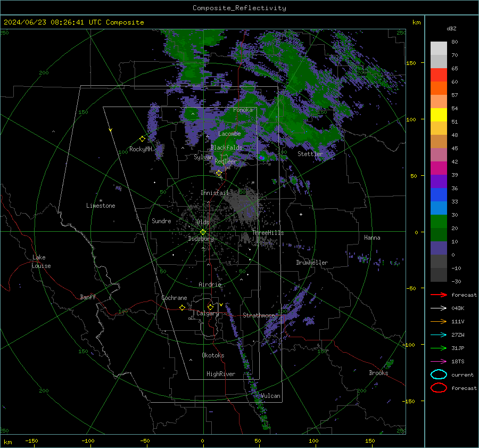The width and height of the screenshot is (479, 448).
Task: Click the yellow diamond marker above Calgary
Action: pos(210,307)
